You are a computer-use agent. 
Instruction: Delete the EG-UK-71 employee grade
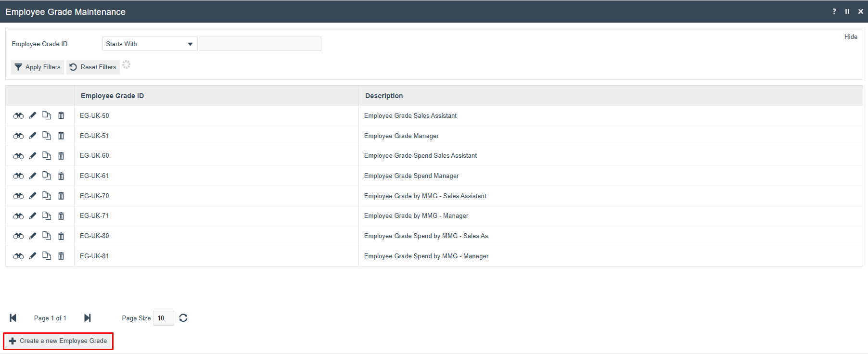click(61, 215)
